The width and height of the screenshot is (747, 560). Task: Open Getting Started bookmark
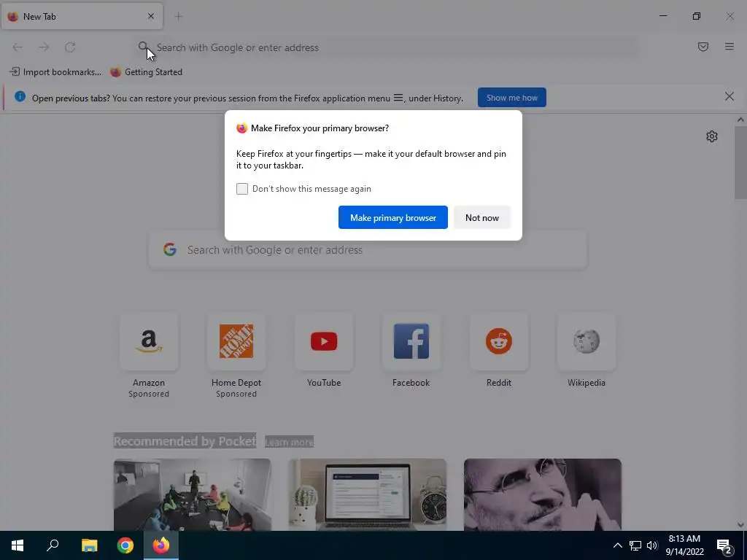tap(146, 72)
